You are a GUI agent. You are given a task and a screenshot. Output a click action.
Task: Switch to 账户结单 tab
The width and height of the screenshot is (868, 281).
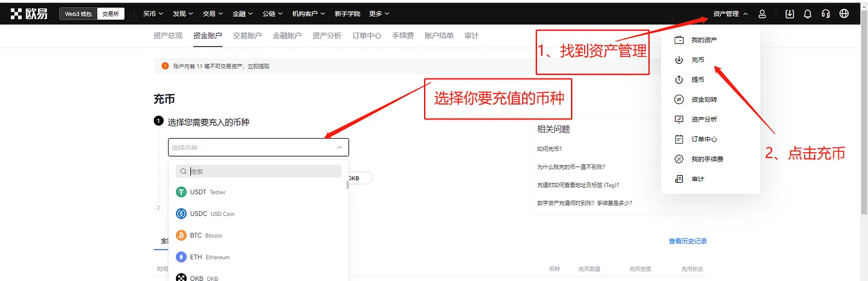[439, 36]
